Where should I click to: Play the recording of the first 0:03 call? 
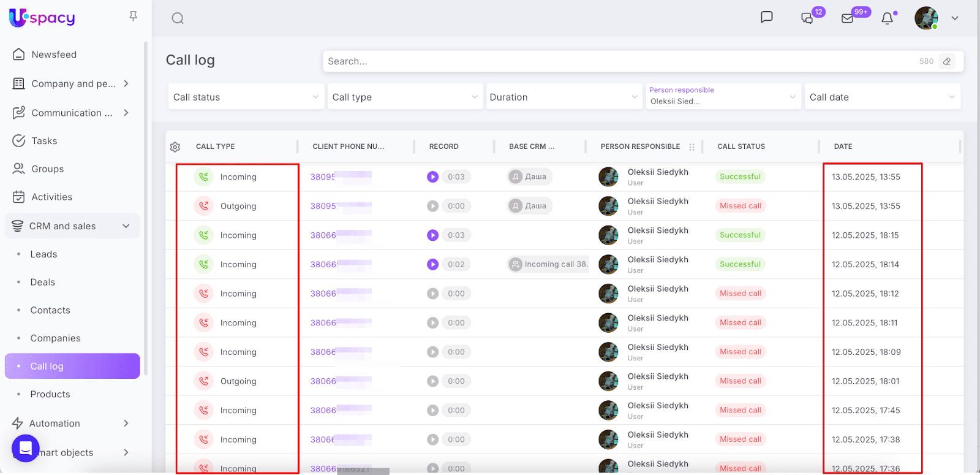(432, 177)
